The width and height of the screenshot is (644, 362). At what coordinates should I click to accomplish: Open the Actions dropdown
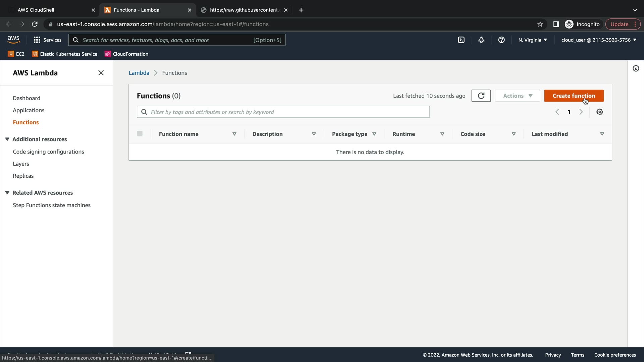(517, 96)
